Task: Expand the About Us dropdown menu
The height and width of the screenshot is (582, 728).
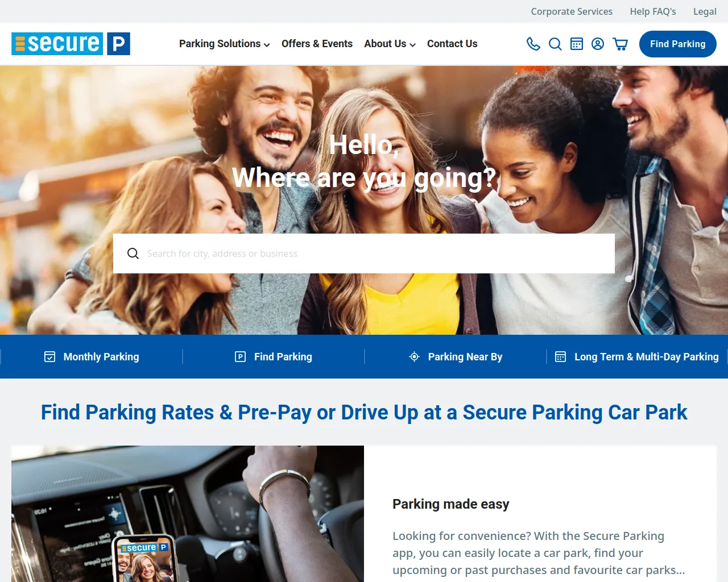Action: tap(390, 44)
